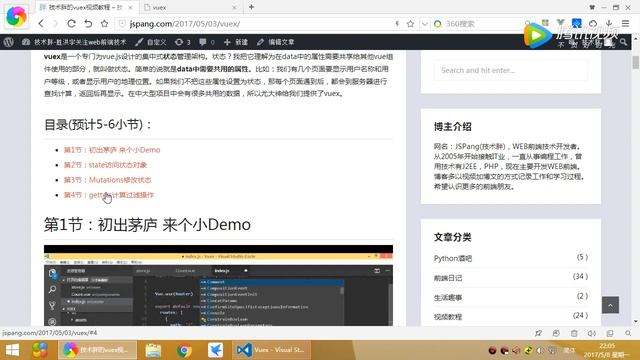This screenshot has height=360, width=640.
Task: Click the status bar icon right of the pin
Action: tap(556, 333)
